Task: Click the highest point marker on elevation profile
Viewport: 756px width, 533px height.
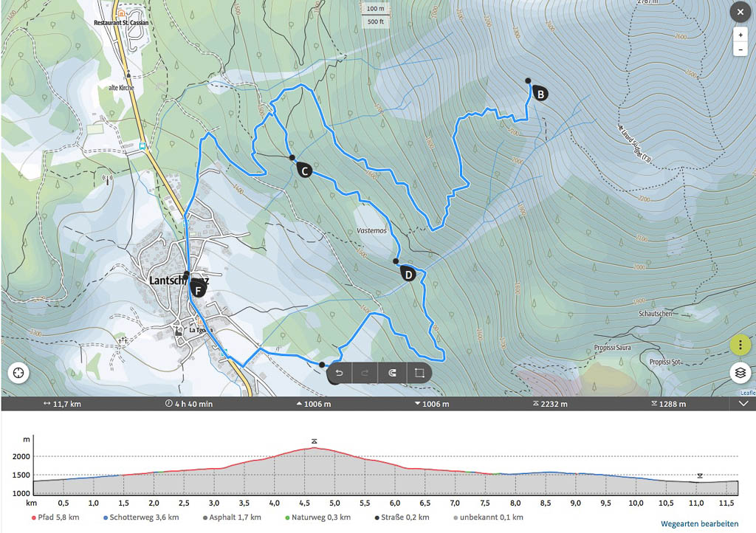Action: click(x=315, y=441)
